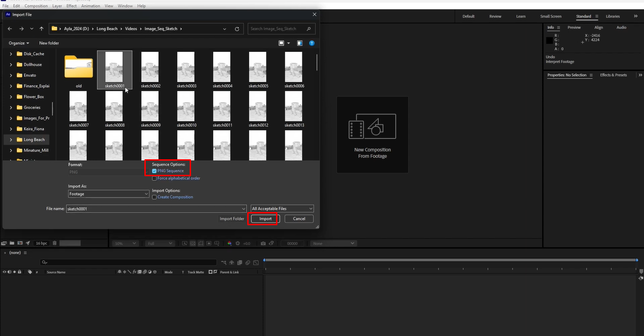Uncheck the PNG Sequence option
The height and width of the screenshot is (336, 644).
click(x=154, y=171)
